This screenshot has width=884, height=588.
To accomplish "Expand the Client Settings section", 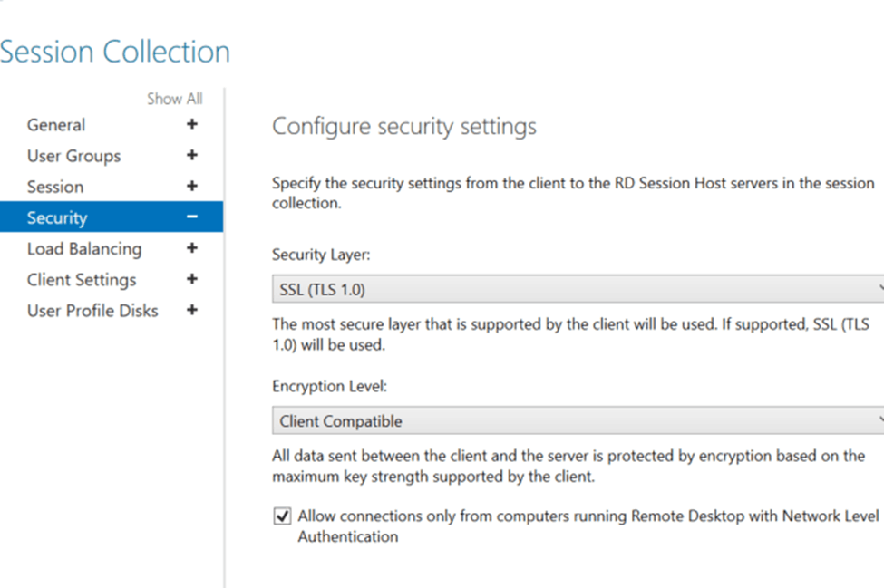I will click(191, 279).
